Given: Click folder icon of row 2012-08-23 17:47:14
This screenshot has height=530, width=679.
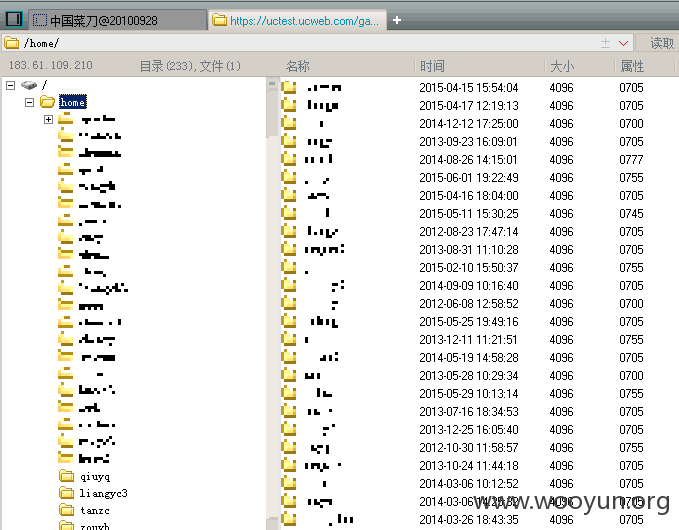Looking at the screenshot, I should coord(288,231).
